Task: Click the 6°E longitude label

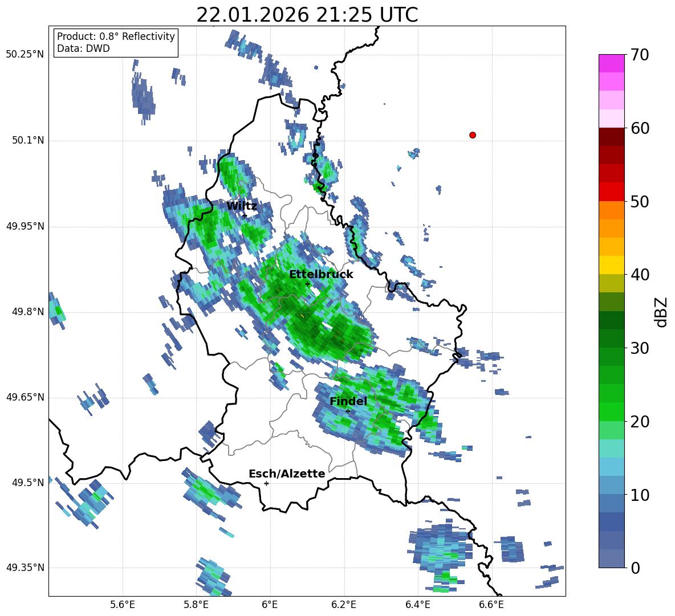Action: point(270,605)
